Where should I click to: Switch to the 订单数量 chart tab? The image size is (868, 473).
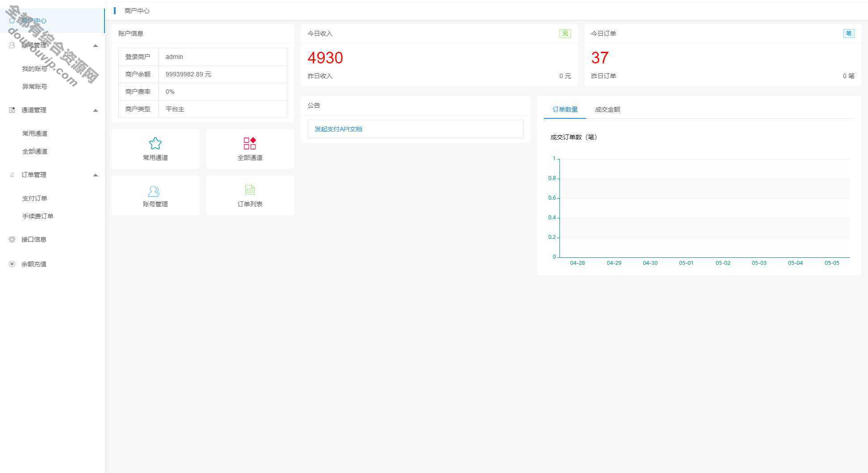coord(565,109)
